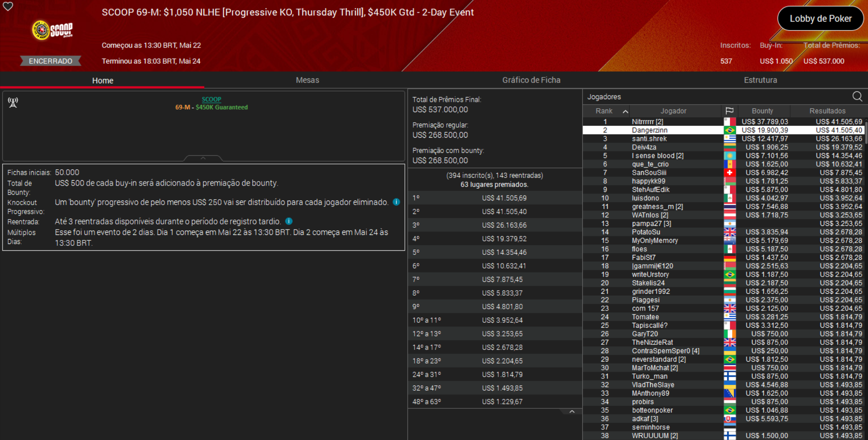868x440 pixels.
Task: Click the Brazil flag next to Dangerzinn
Action: tap(729, 130)
